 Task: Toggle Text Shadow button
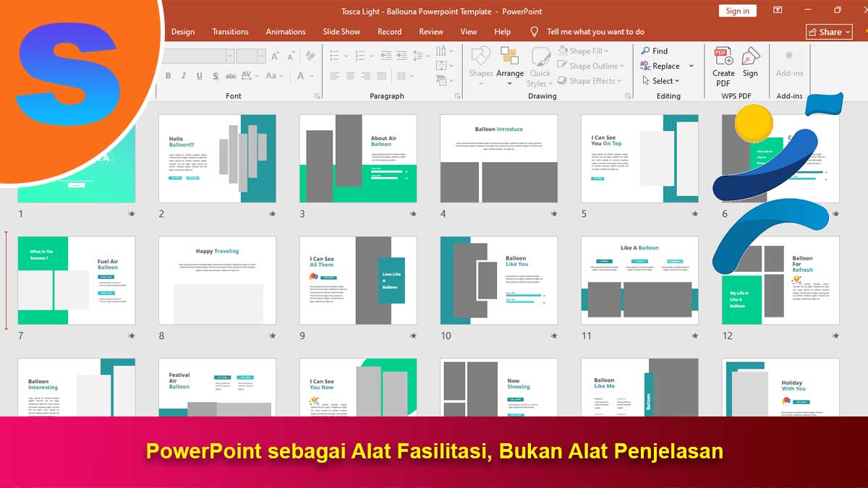pyautogui.click(x=216, y=76)
